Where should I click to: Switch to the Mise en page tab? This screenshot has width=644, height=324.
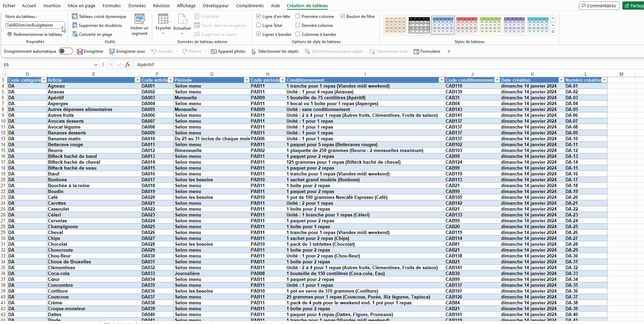click(x=82, y=6)
